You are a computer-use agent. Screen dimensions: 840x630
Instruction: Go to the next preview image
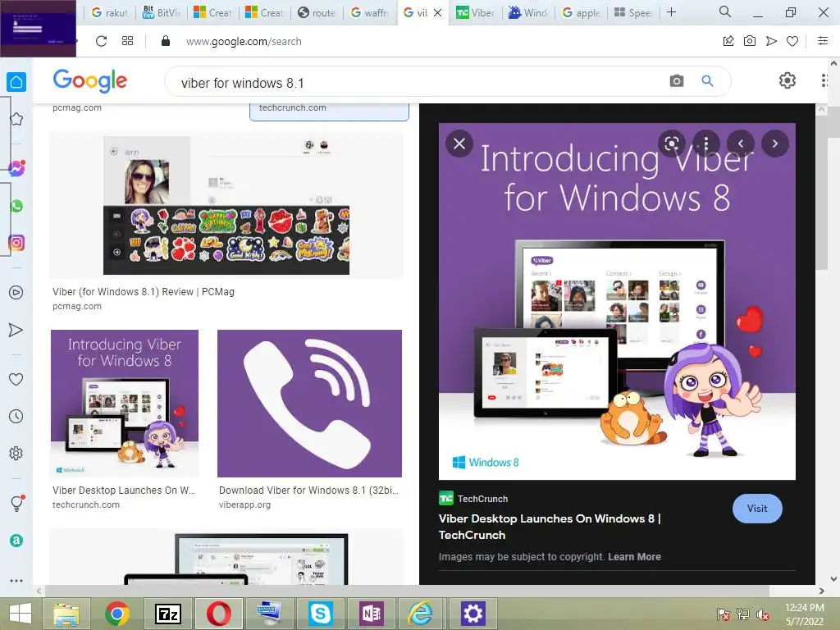click(774, 144)
